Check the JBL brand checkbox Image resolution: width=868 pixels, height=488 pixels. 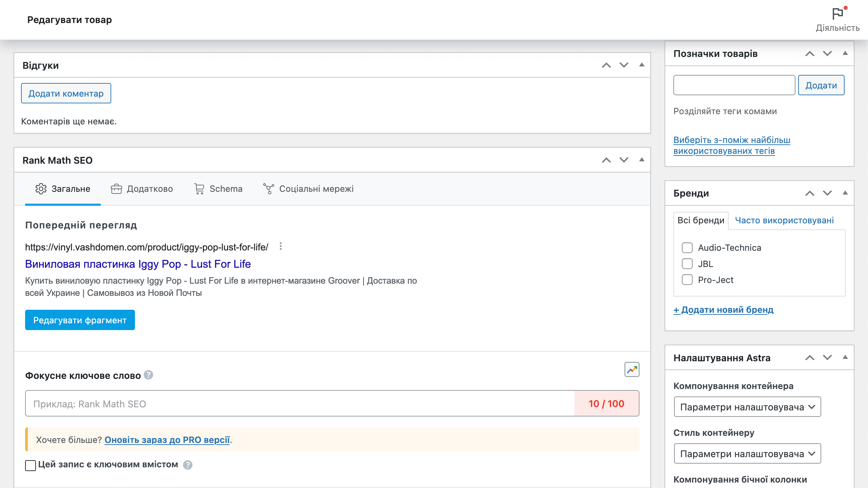687,264
